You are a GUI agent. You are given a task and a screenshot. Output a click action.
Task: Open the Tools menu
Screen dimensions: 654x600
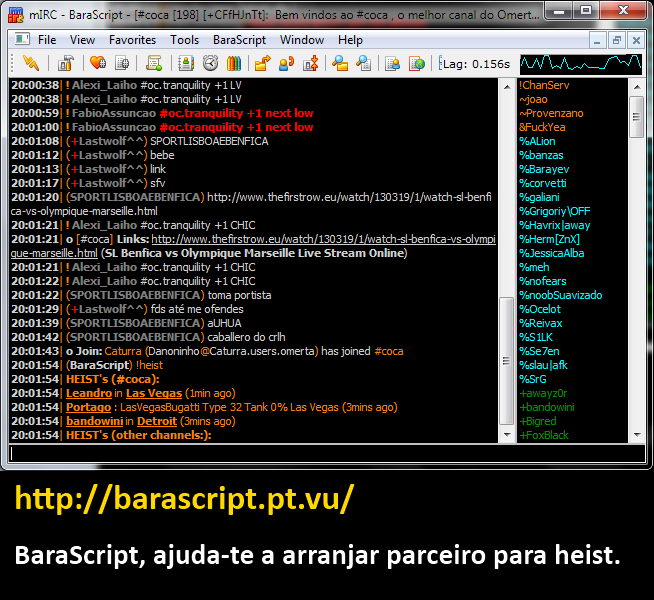[184, 40]
